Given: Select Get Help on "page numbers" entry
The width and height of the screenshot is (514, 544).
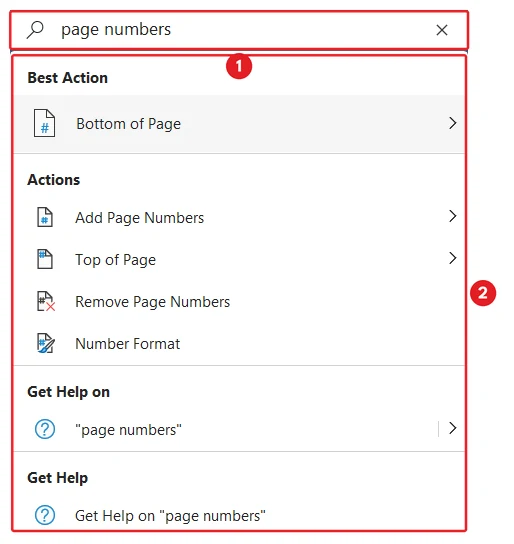Looking at the screenshot, I should click(239, 516).
